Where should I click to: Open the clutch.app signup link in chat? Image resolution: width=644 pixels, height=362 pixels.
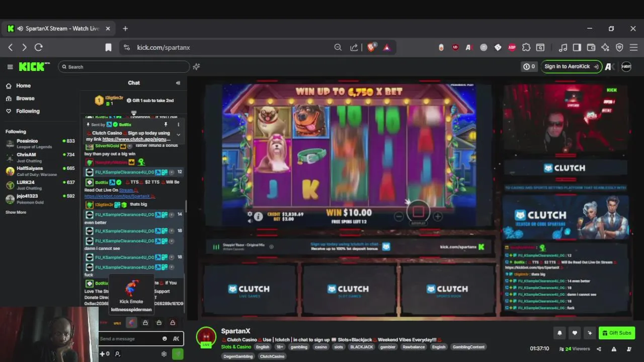[x=136, y=139]
